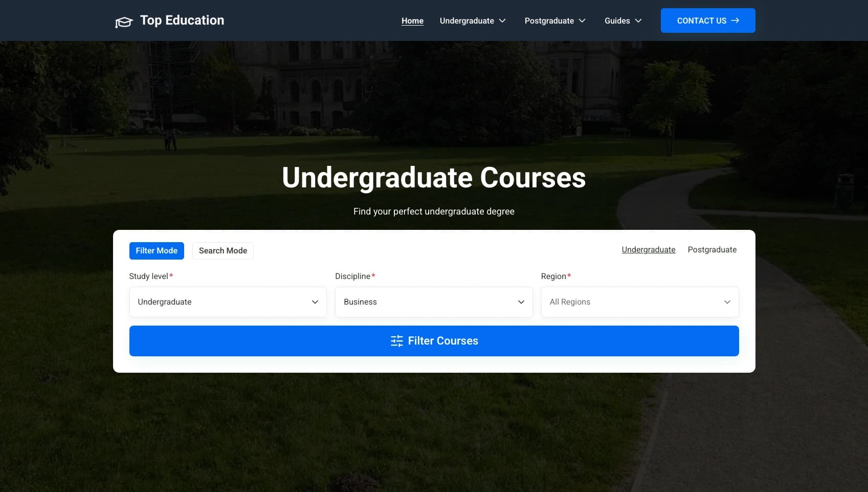Enable Filter Mode
The height and width of the screenshot is (492, 868).
tap(156, 250)
